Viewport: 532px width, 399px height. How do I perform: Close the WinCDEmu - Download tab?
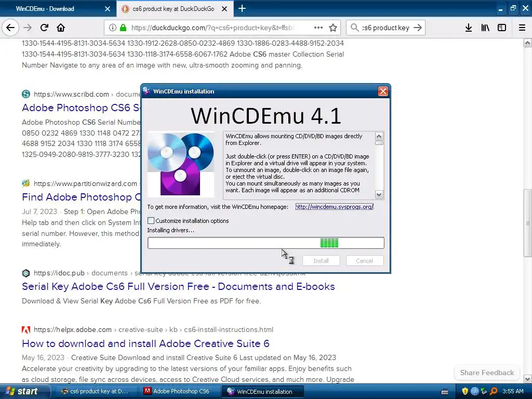click(108, 9)
